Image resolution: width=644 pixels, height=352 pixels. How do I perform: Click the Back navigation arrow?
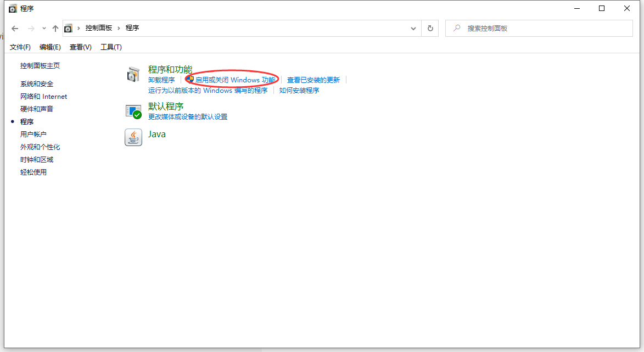coord(15,29)
